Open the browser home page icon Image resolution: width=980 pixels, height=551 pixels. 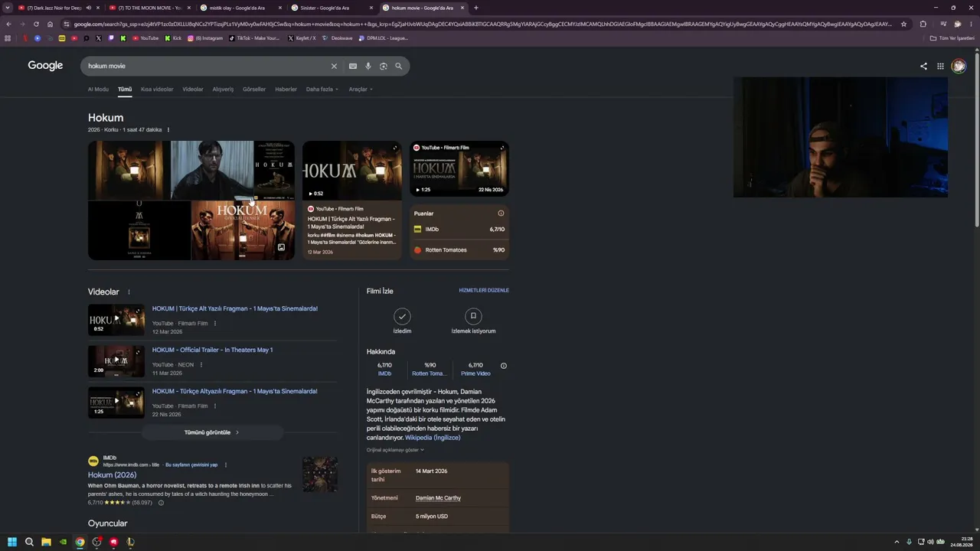[x=50, y=24]
